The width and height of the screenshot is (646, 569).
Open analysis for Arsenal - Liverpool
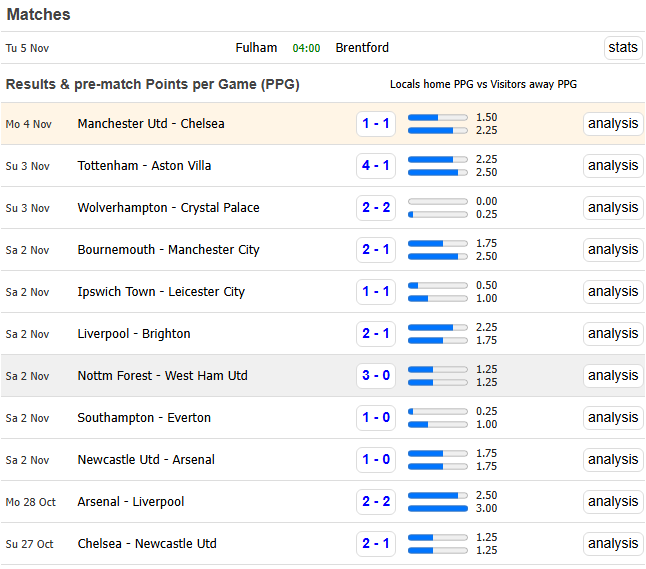pyautogui.click(x=613, y=502)
